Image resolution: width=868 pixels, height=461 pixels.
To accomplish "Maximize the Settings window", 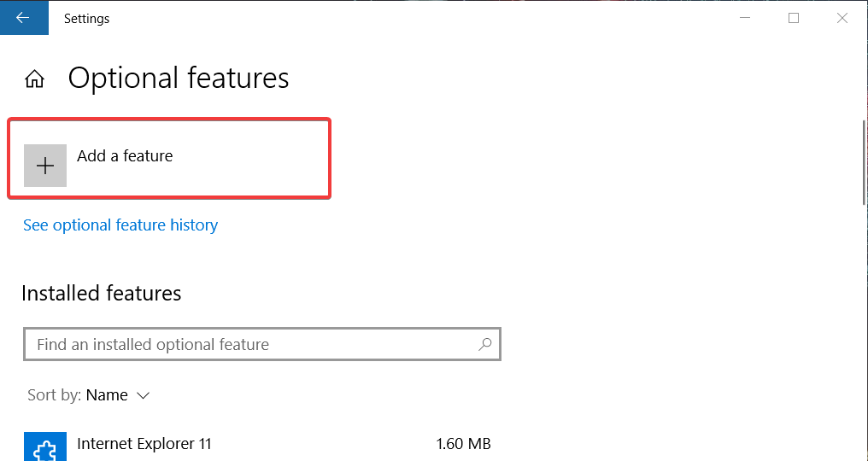I will point(794,18).
